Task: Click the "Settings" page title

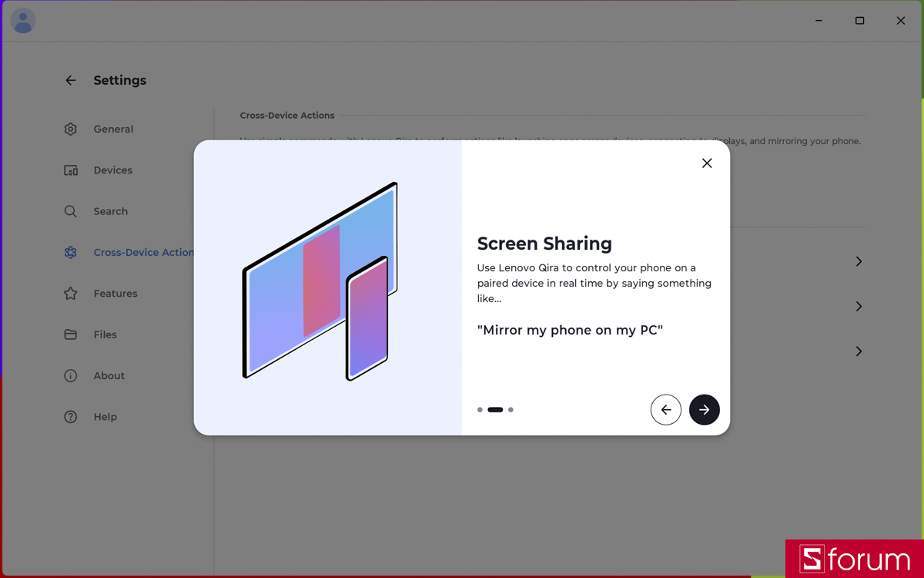Action: coord(120,80)
